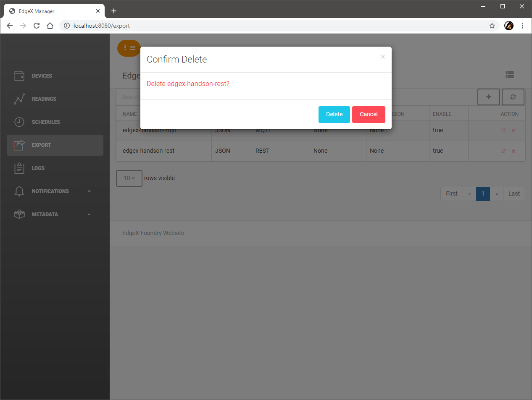Open the Devices sidebar section
This screenshot has height=400, width=532.
[x=42, y=76]
